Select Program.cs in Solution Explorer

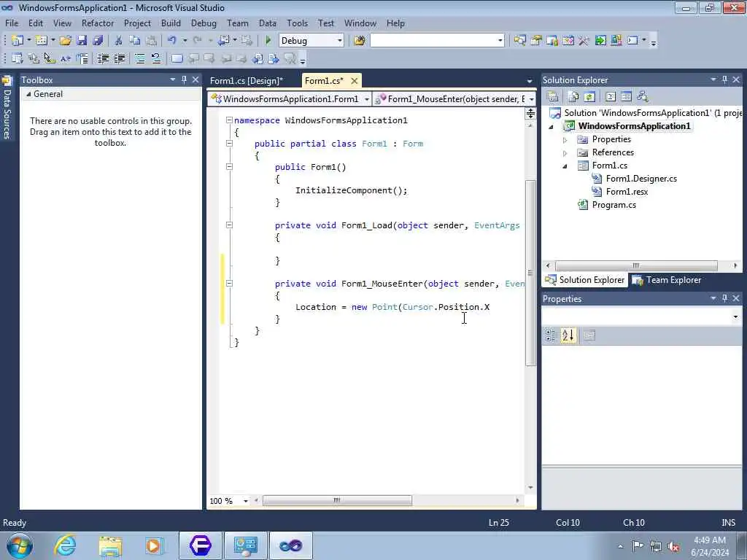(614, 205)
